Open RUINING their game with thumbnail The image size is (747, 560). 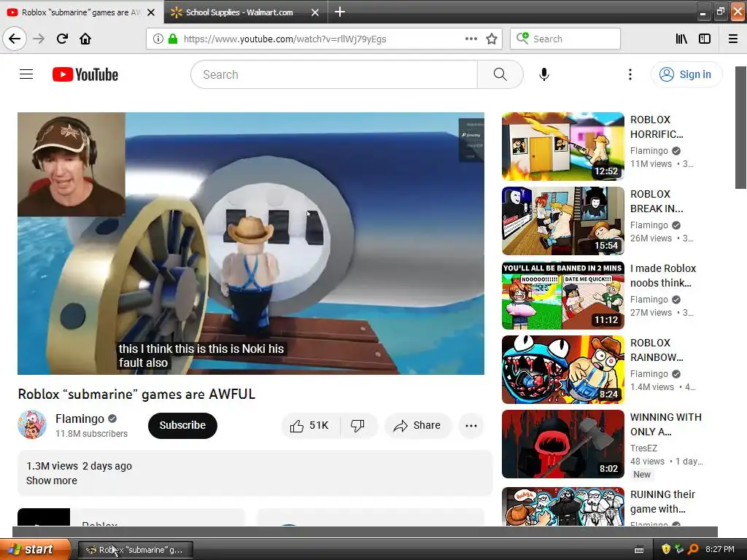point(562,506)
